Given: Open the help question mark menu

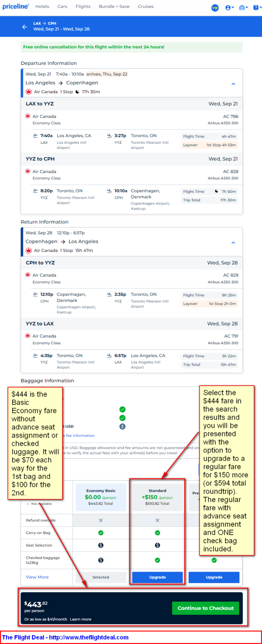Looking at the screenshot, I should coord(256,7).
